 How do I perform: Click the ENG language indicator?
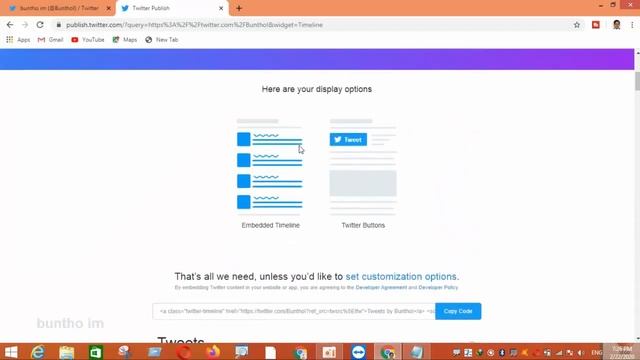[597, 352]
